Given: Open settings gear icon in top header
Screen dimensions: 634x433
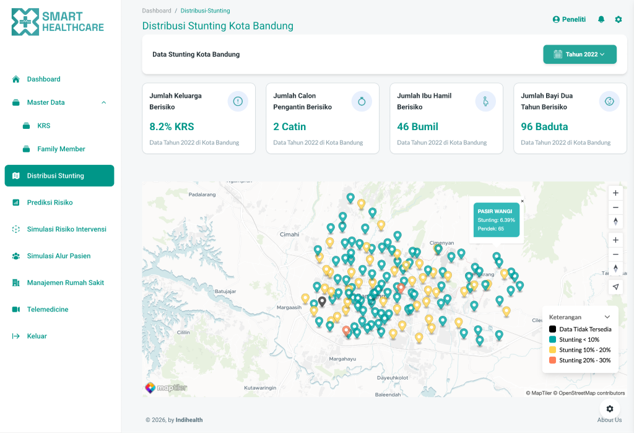Looking at the screenshot, I should pos(618,19).
